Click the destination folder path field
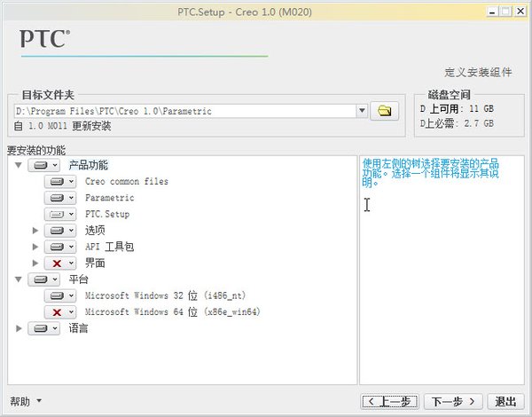Viewport: 532px width, 417px height. 185,111
